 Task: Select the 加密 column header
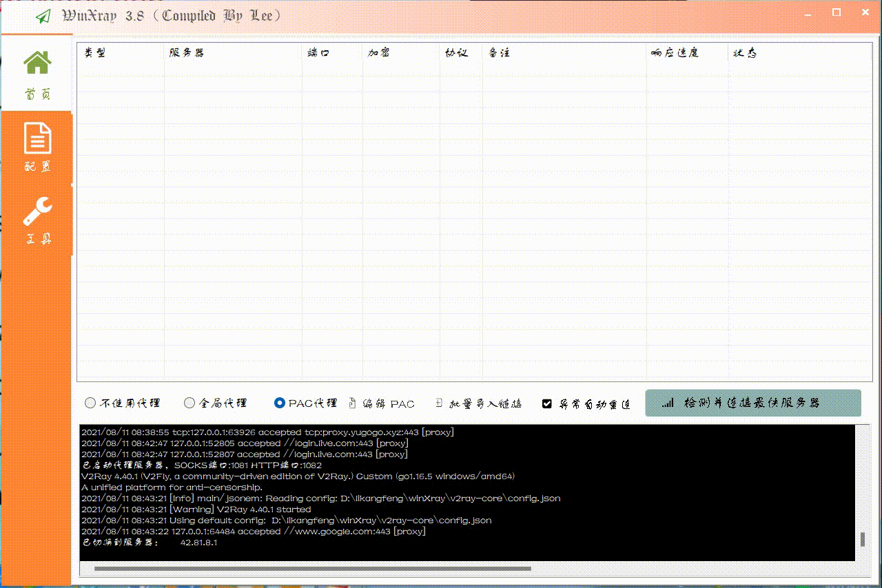click(401, 53)
